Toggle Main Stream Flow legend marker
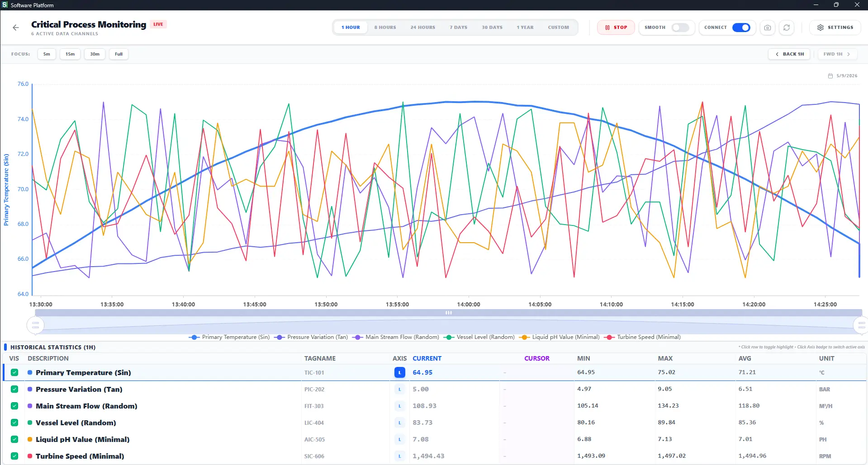This screenshot has height=465, width=868. click(358, 337)
